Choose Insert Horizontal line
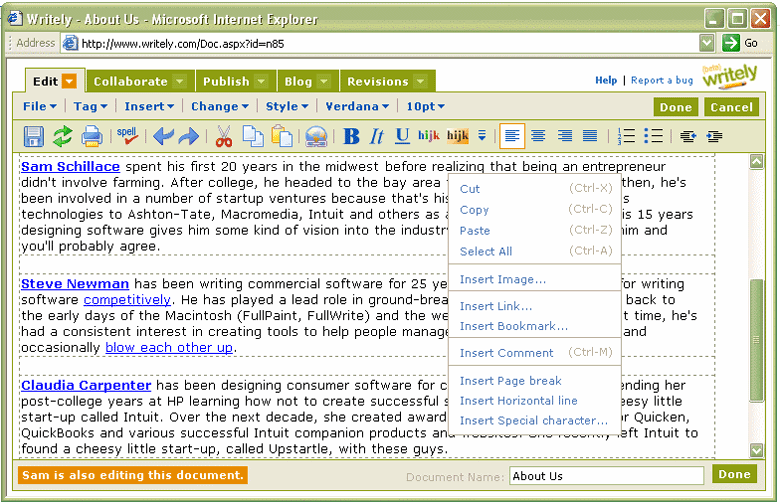The image size is (780, 504). click(535, 401)
